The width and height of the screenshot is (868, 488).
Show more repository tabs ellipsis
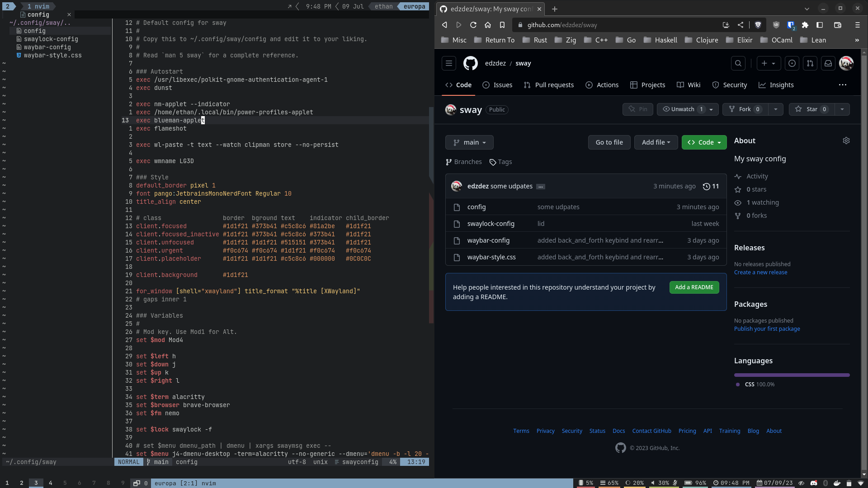click(843, 85)
